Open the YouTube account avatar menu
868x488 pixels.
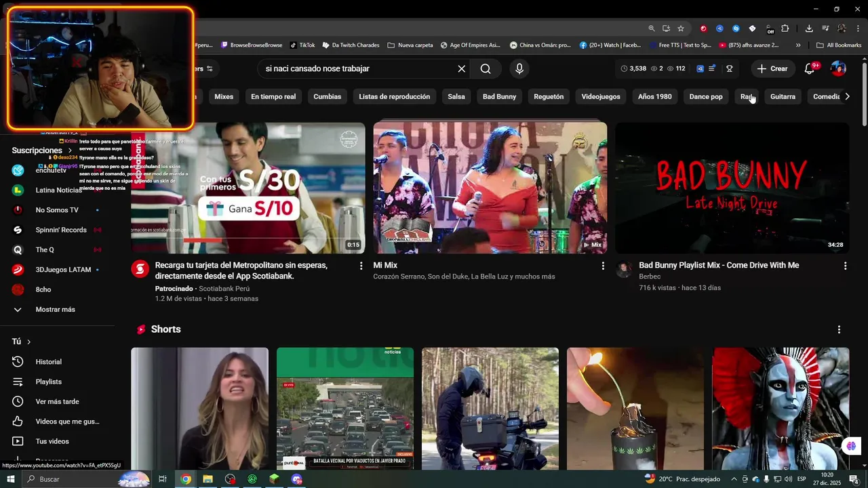click(838, 68)
